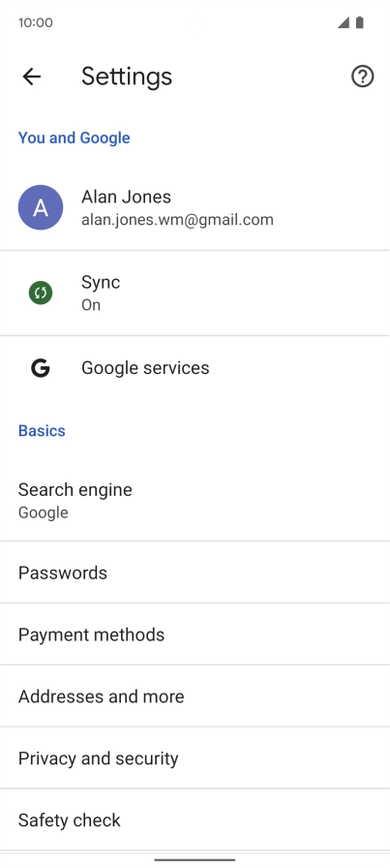Open Privacy and security
390x868 pixels.
point(195,759)
